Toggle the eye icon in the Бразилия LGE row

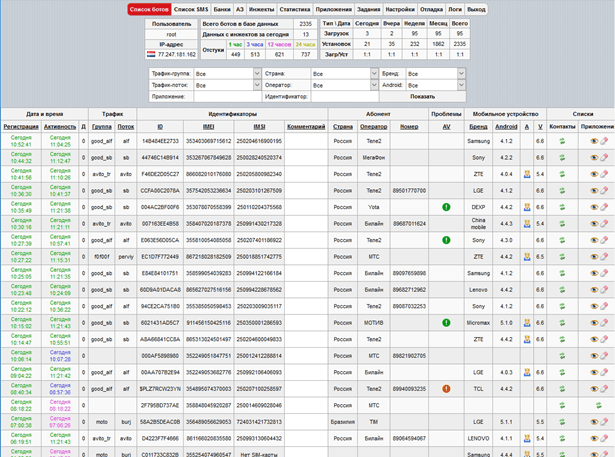point(594,422)
